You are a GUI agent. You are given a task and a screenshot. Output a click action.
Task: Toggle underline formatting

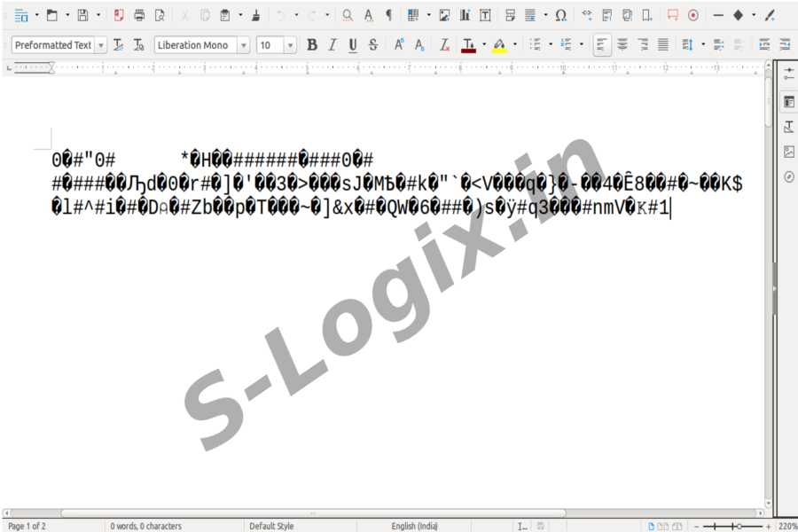[x=353, y=45]
